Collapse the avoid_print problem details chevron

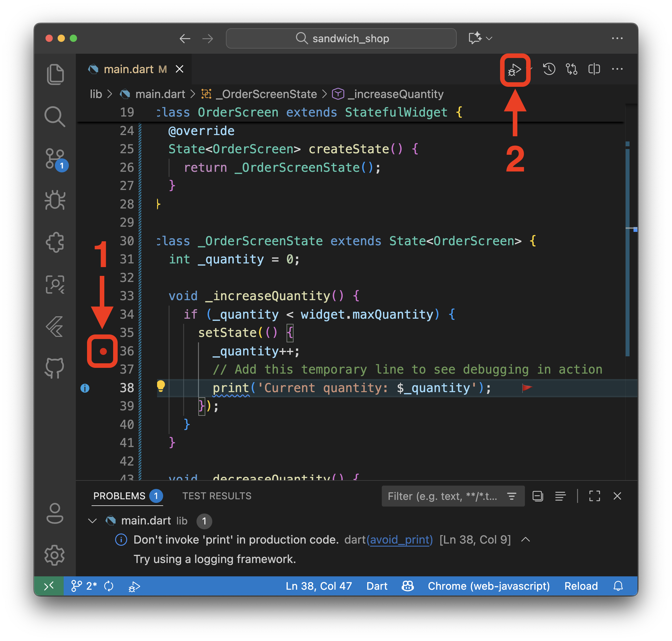click(x=525, y=540)
